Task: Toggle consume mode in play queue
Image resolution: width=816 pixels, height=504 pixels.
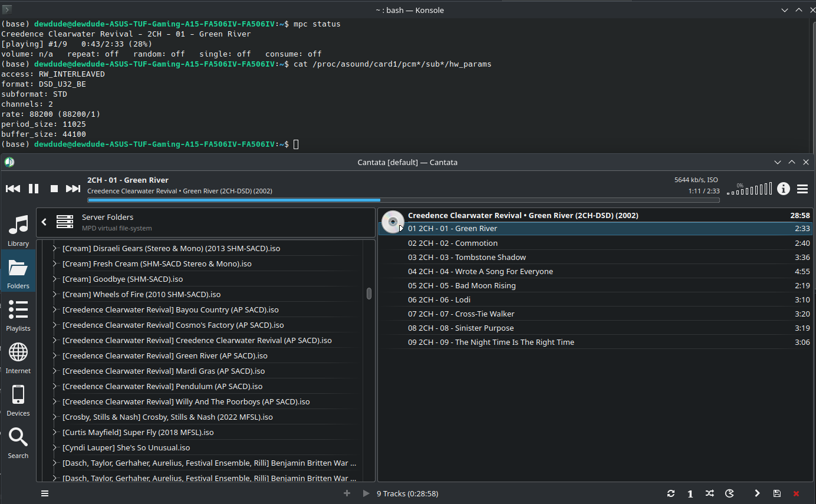Action: (729, 493)
